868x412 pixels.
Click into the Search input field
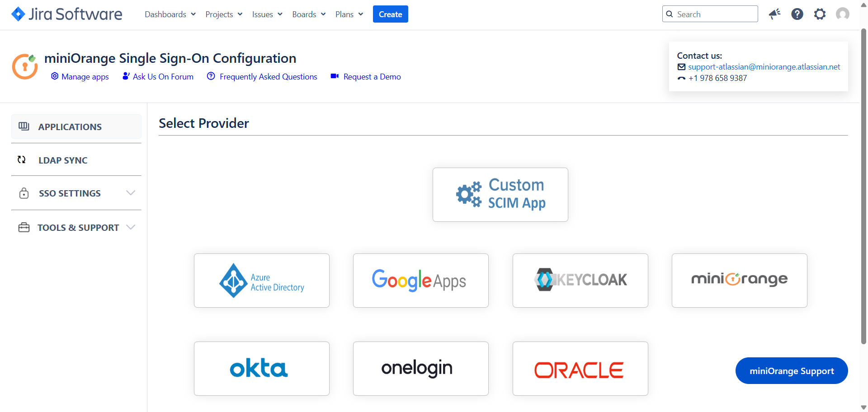(715, 14)
